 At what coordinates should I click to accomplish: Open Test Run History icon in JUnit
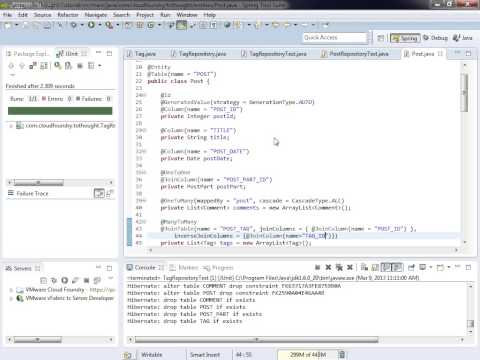[x=91, y=66]
